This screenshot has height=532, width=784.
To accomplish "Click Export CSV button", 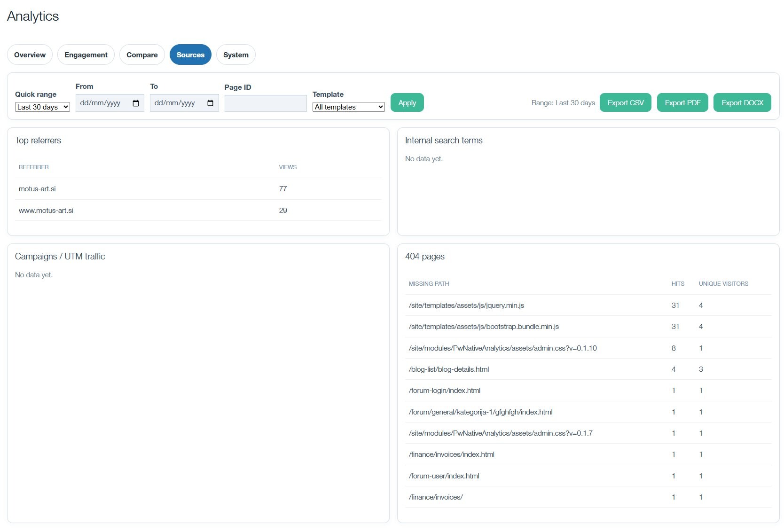I will click(x=625, y=103).
